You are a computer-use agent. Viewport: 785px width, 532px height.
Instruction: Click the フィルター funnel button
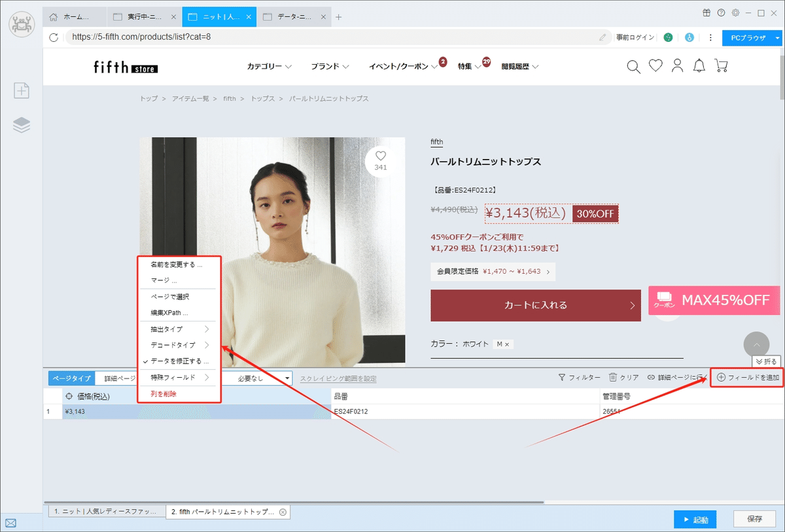[x=579, y=377]
